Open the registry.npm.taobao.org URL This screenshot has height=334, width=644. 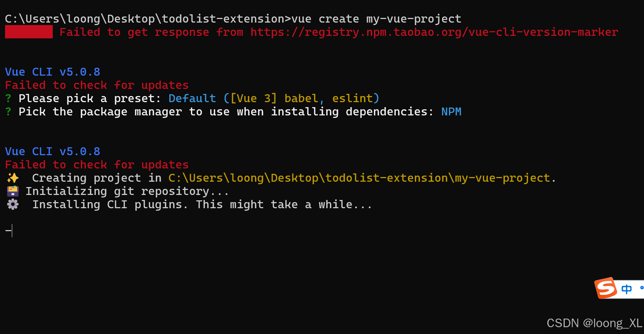pyautogui.click(x=434, y=32)
